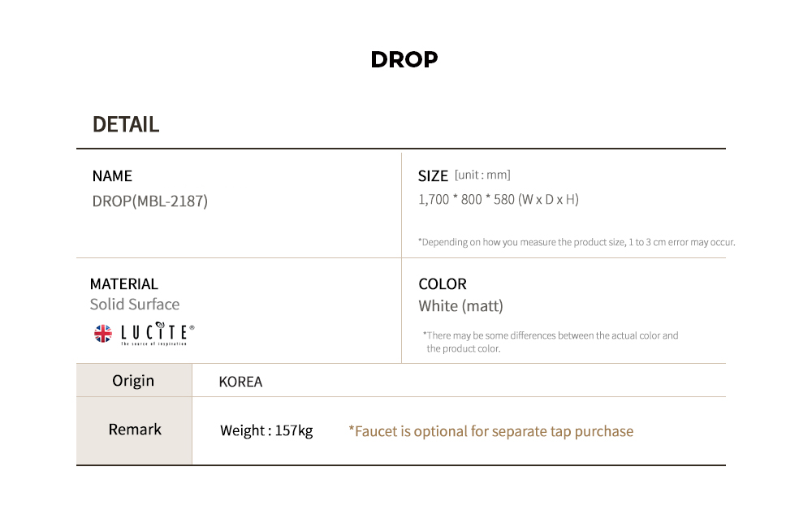Click the DROP(MBL-2187) product name
The height and width of the screenshot is (510, 812).
[150, 201]
